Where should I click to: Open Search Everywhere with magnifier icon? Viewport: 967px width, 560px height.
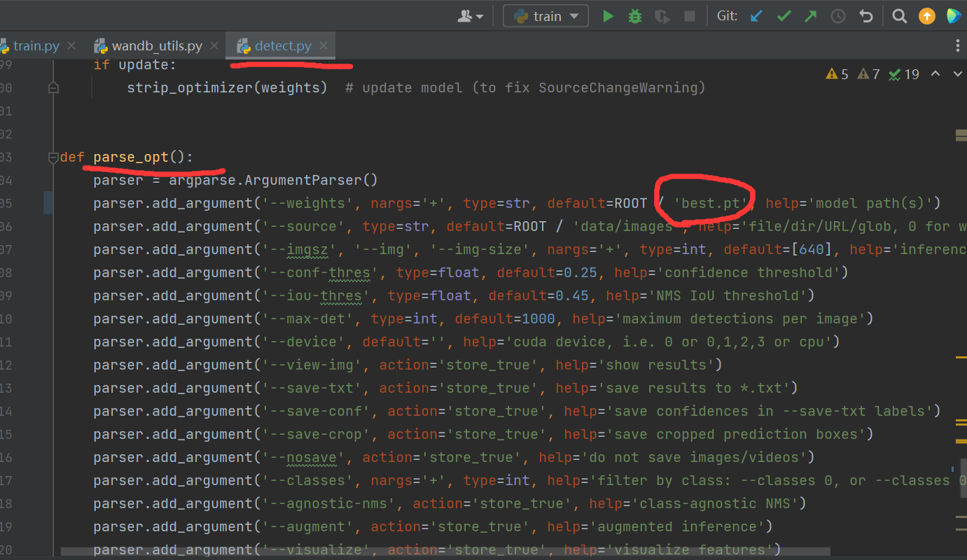(900, 15)
